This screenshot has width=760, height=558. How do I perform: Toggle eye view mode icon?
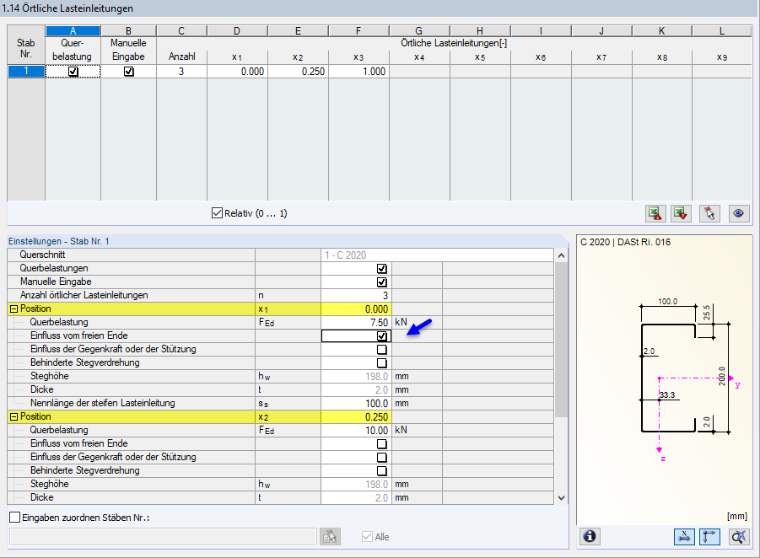point(739,213)
